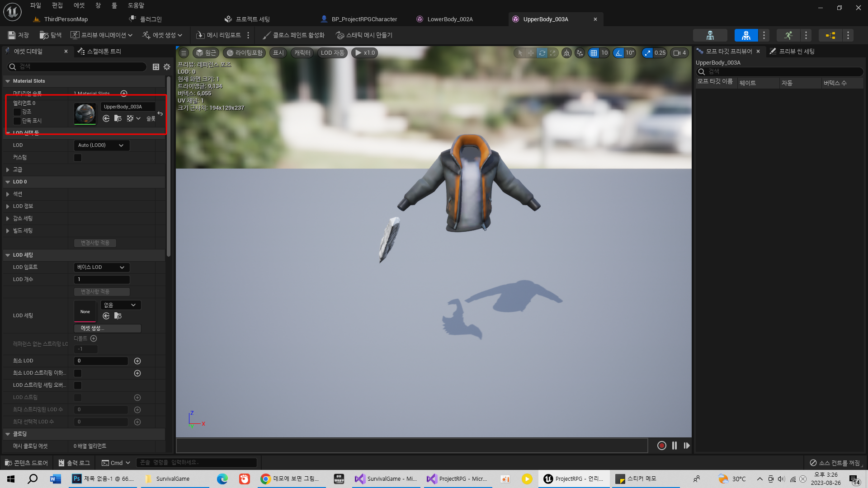Open the LOD settings 없음 asset dropdown
868x488 pixels.
121,305
